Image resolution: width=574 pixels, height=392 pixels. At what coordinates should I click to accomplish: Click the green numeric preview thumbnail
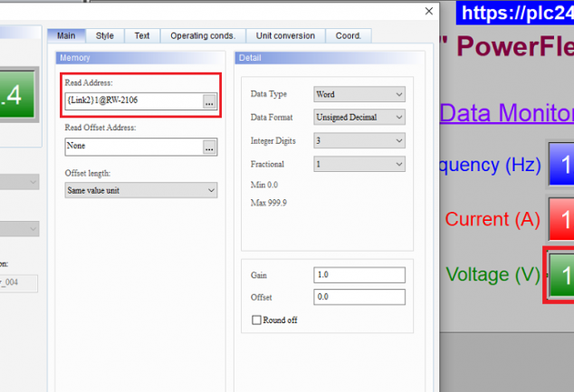[17, 94]
